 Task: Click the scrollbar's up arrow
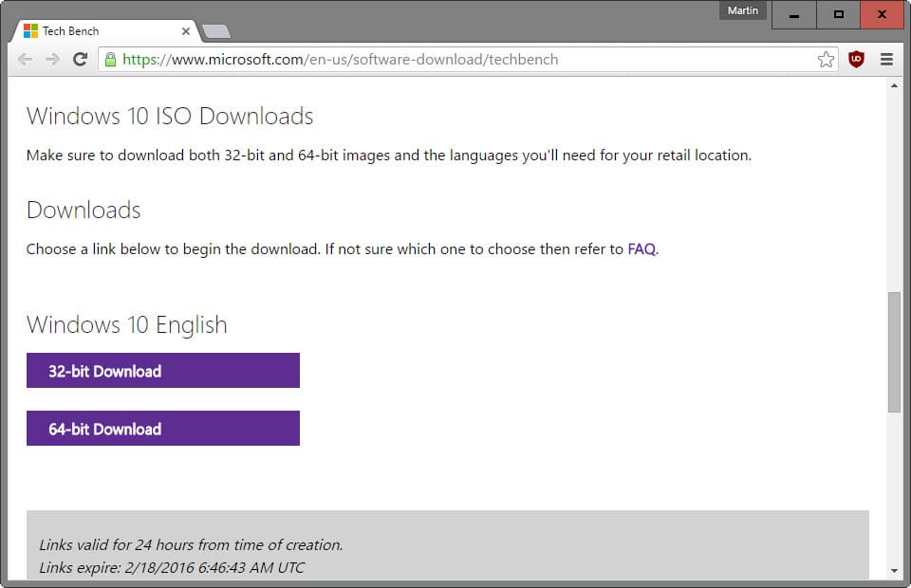tap(894, 86)
